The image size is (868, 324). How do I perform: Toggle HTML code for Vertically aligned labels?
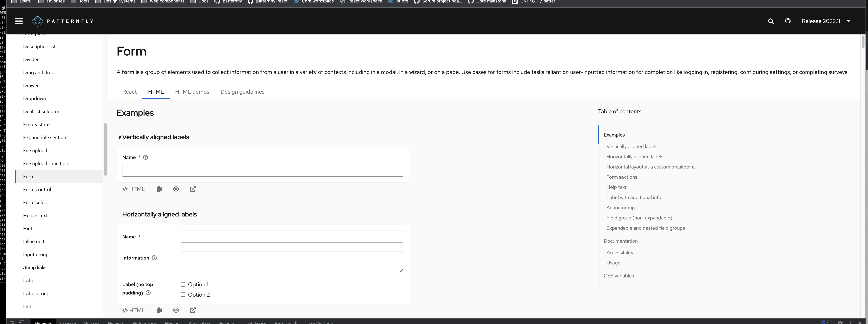coord(133,189)
